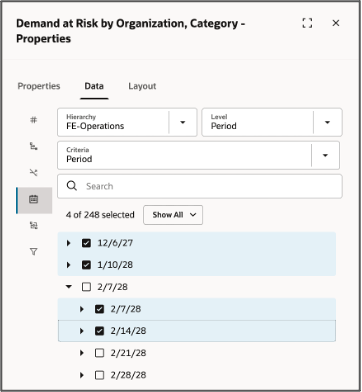
Task: Check the parent 2/7/28 period checkbox
Action: pos(86,287)
